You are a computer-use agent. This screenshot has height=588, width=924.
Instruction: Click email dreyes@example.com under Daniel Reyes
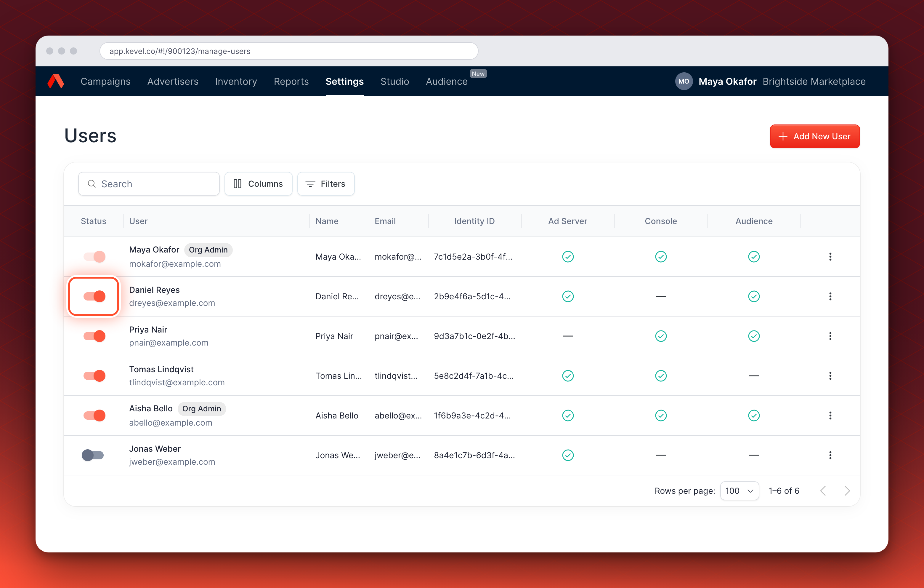tap(172, 303)
